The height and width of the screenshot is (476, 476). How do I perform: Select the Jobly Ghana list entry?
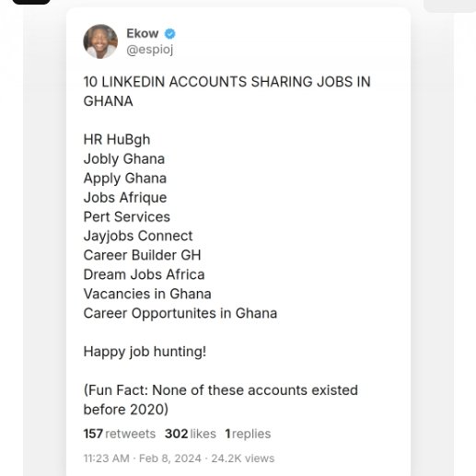(x=124, y=159)
